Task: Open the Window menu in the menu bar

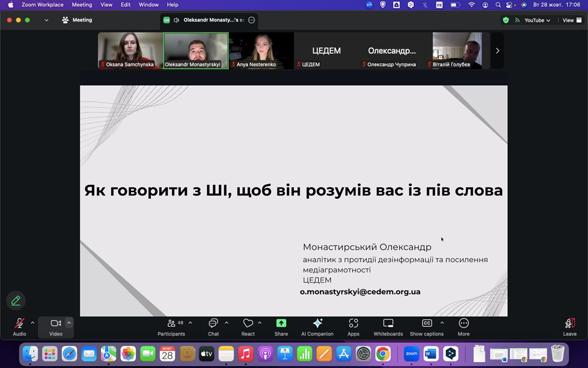Action: (x=149, y=5)
